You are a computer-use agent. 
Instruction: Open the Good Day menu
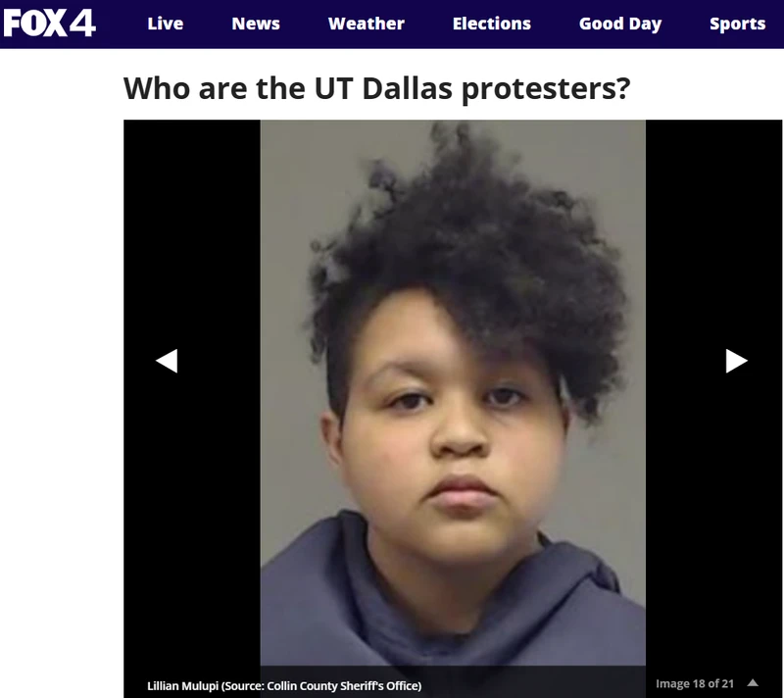pyautogui.click(x=620, y=24)
